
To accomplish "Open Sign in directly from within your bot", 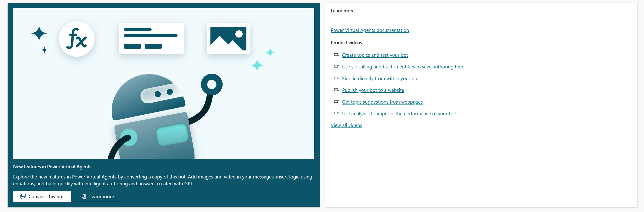I will tap(380, 78).
